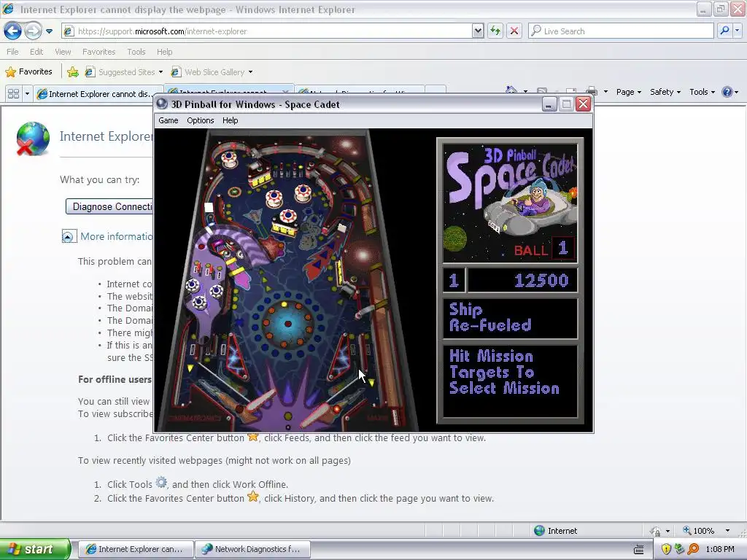Click the 3D Pinball title bar icon
Viewport: 747px width, 560px height.
(x=162, y=104)
